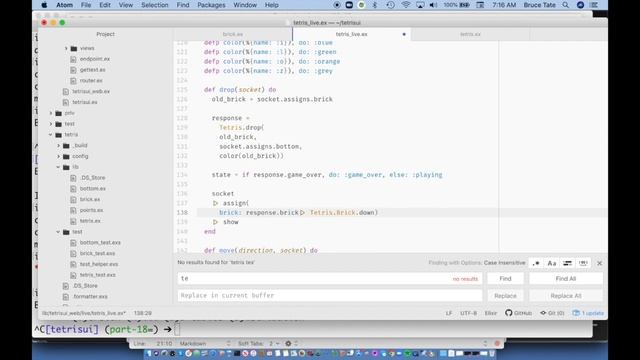Viewport: 640px width, 360px height.
Task: Open Spotlight search in the menu bar
Action: 565,5
